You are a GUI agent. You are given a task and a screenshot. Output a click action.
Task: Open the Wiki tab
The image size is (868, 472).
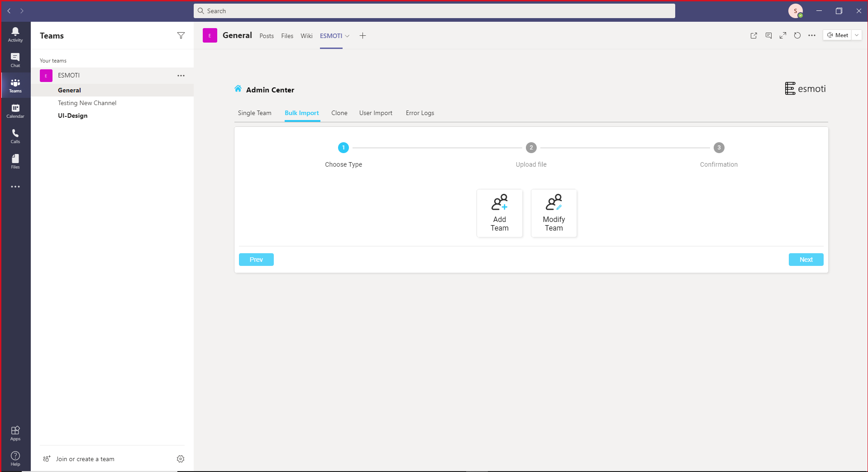306,36
